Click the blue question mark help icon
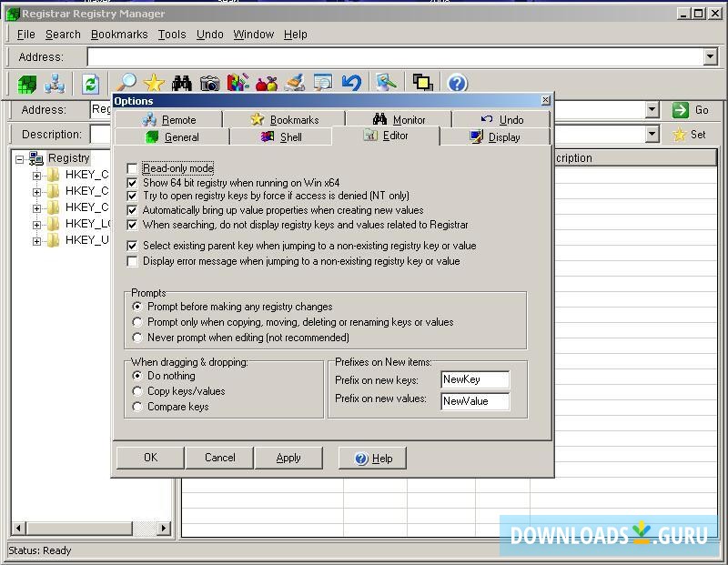Screen dimensions: 728x565 pos(458,84)
